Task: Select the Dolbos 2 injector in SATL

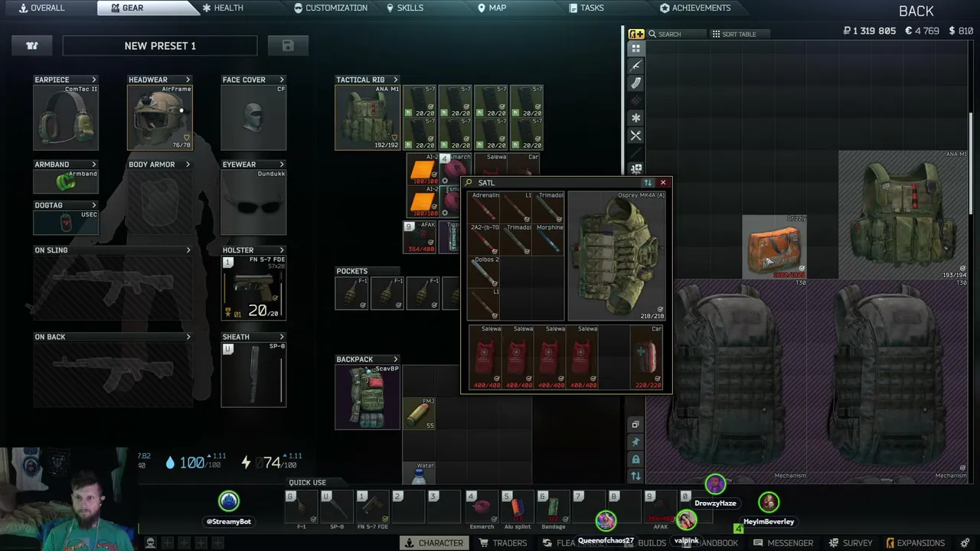Action: (484, 271)
